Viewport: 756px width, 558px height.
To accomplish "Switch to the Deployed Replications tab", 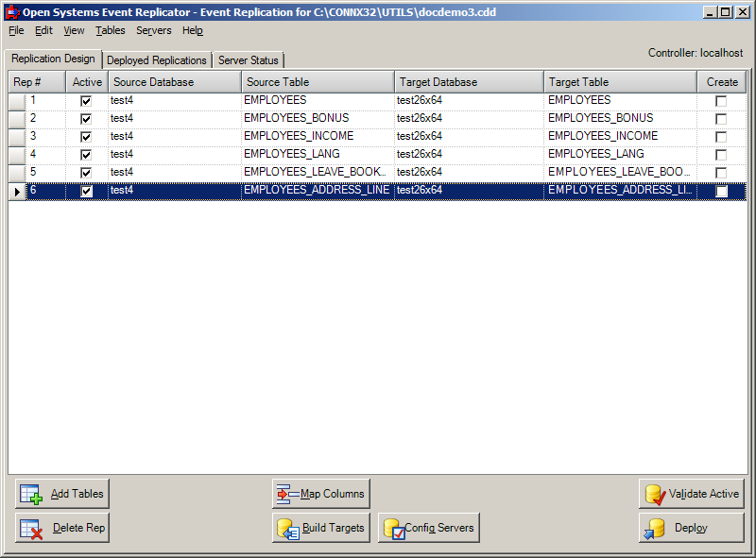I will coord(157,59).
